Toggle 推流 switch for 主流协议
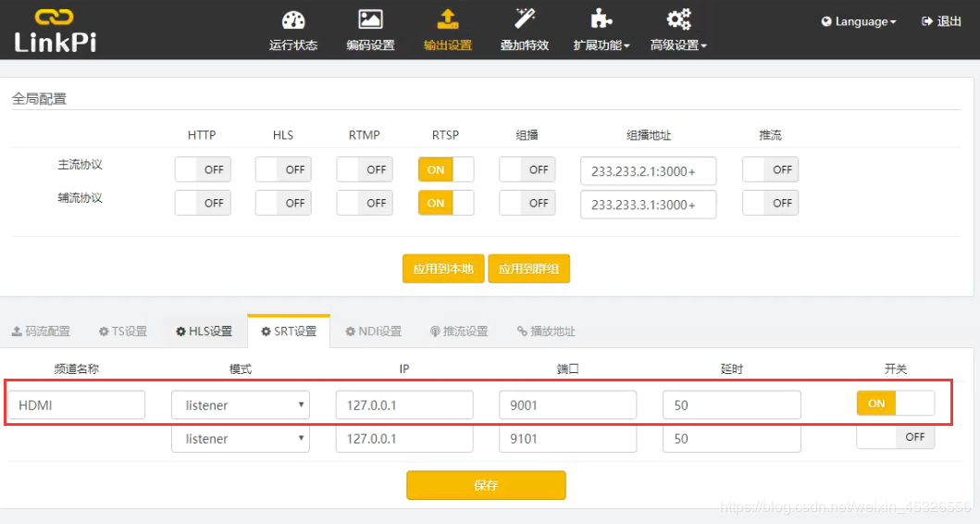 [771, 169]
